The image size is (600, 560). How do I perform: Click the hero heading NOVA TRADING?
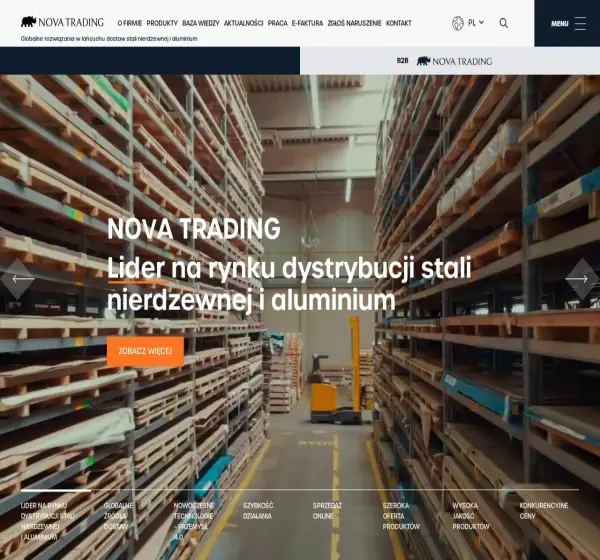coord(194,229)
